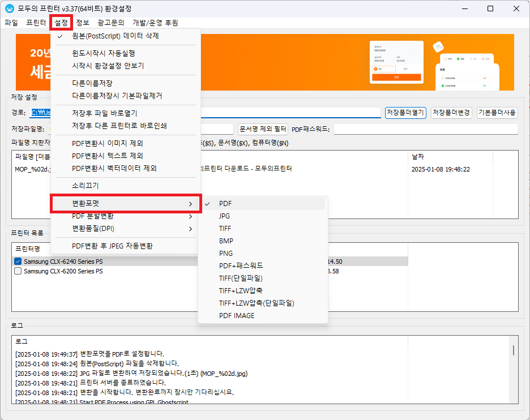This screenshot has width=530, height=420.
Task: Select 시작시 환경설정 안보기
Action: pos(125,66)
